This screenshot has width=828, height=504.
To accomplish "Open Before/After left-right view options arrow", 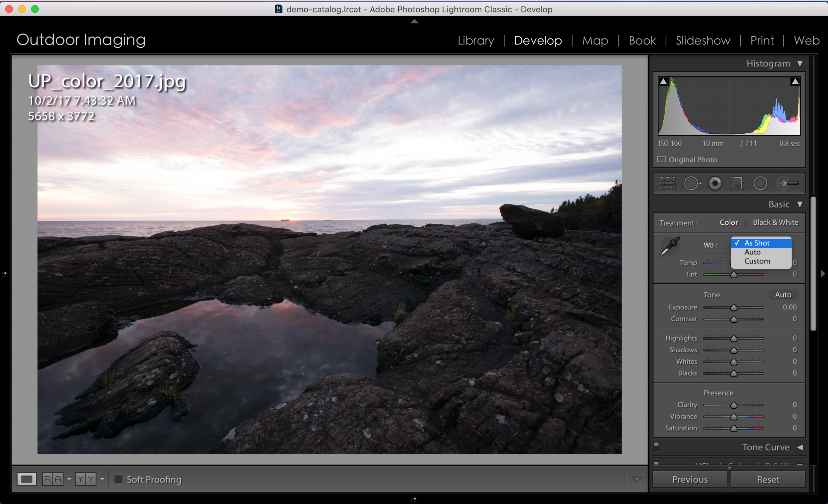I will tap(69, 479).
